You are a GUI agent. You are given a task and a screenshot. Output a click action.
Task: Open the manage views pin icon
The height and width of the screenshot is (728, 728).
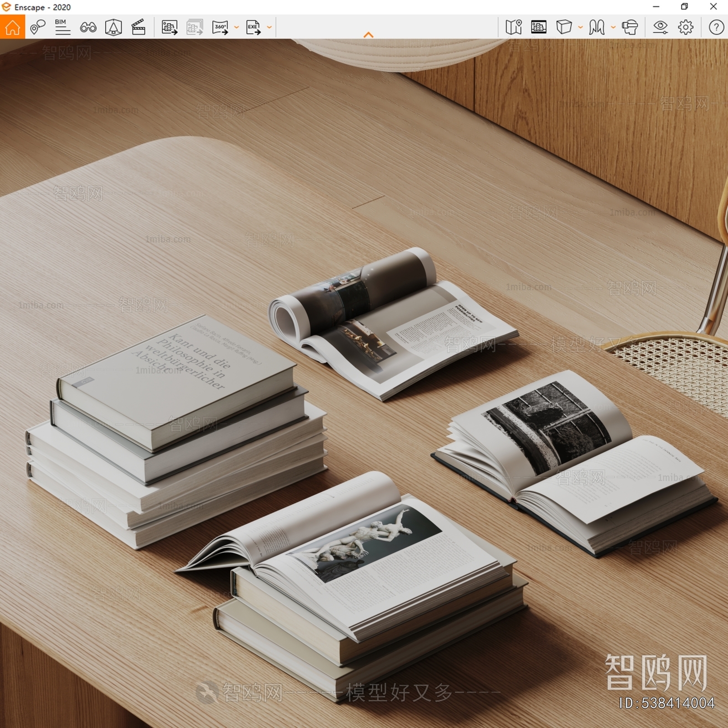click(x=38, y=27)
